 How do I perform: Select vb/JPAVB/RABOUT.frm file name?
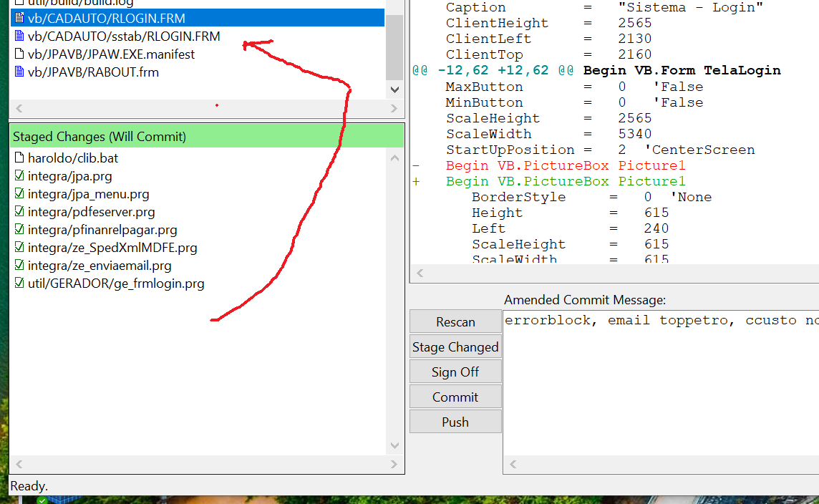[93, 72]
